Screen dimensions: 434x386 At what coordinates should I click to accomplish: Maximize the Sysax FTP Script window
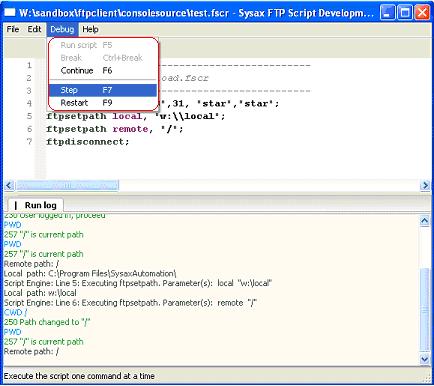pos(405,13)
